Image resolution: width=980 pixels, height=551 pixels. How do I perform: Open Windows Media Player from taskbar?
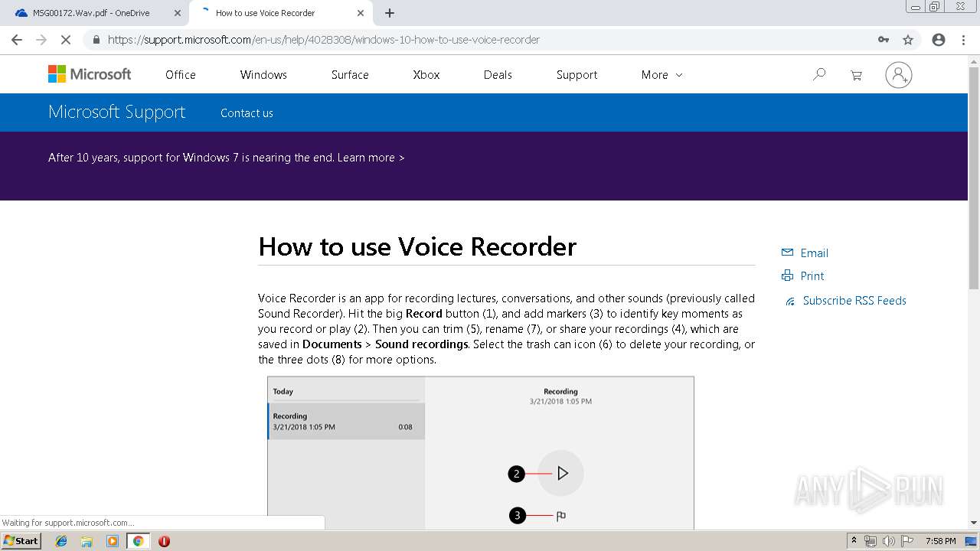point(113,541)
